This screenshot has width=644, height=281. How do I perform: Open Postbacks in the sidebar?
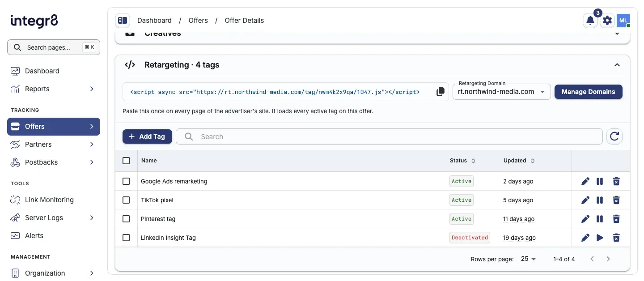(54, 162)
